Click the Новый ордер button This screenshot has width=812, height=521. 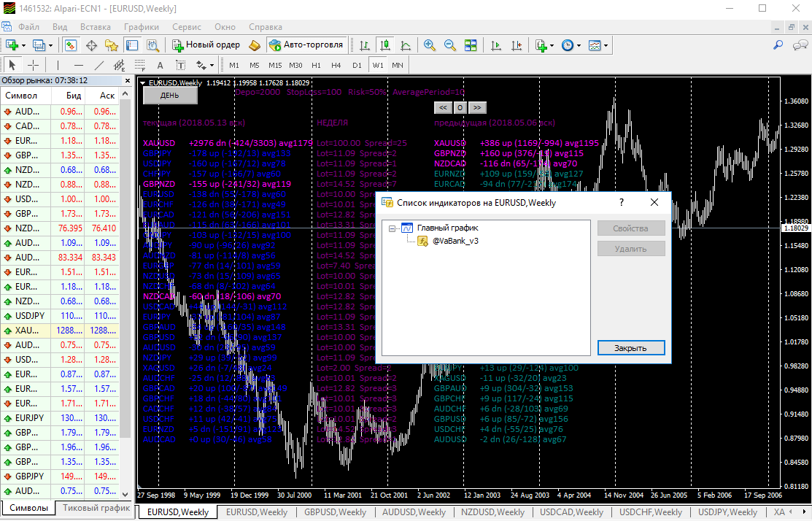pyautogui.click(x=206, y=45)
